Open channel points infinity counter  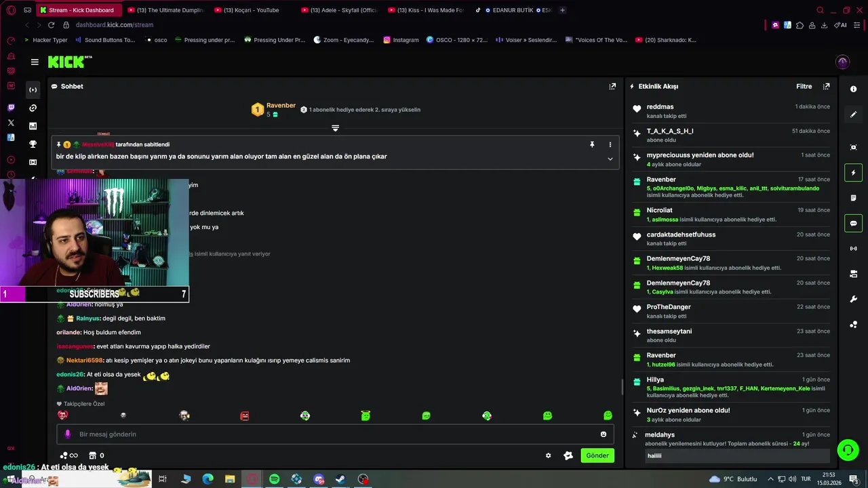pos(69,455)
